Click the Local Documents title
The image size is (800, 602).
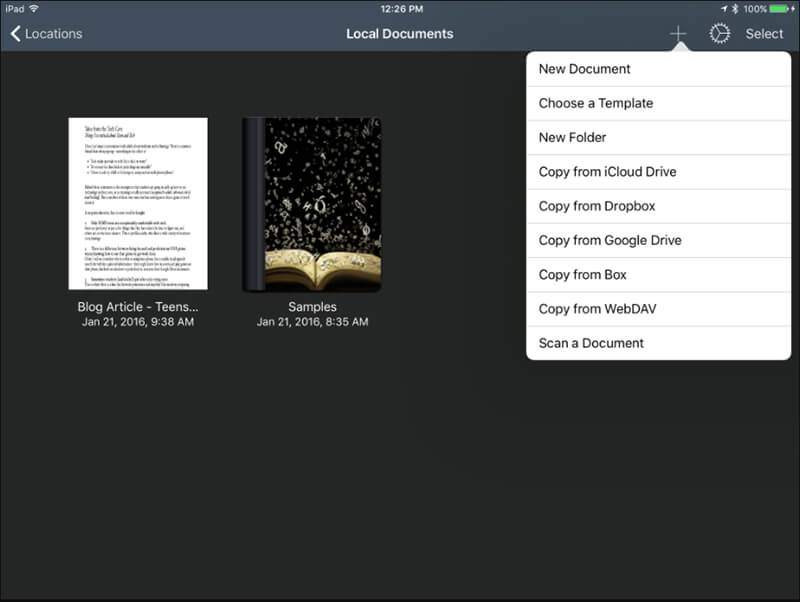point(399,32)
